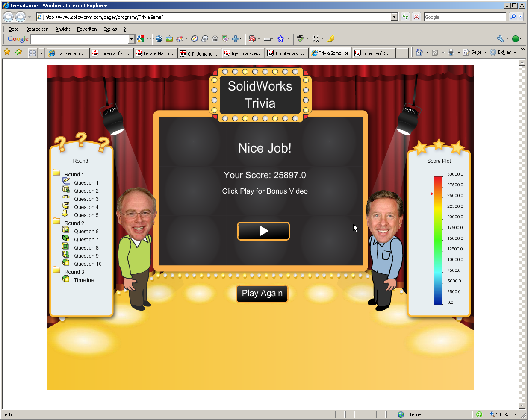Screen dimensions: 528x420
Task: Open the Round 1 folder
Action: [56, 172]
